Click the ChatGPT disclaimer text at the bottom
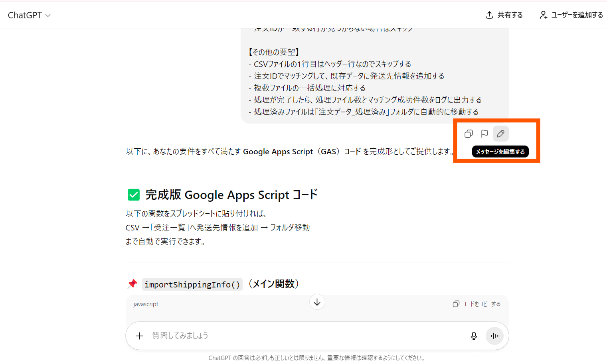Image resolution: width=607 pixels, height=364 pixels. click(x=316, y=358)
